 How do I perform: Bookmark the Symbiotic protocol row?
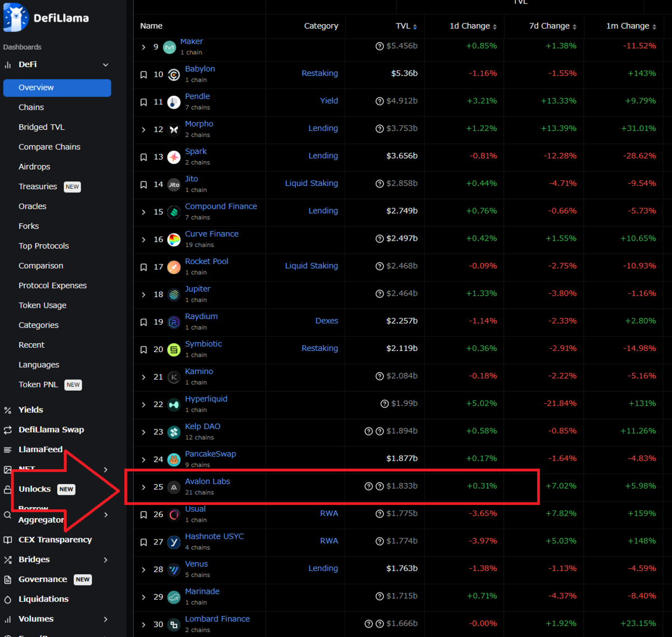click(x=144, y=349)
